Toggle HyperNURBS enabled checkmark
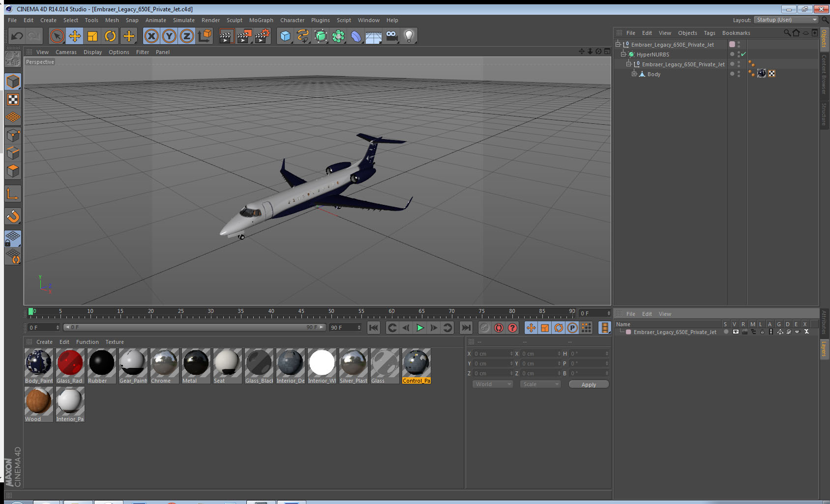 click(x=743, y=54)
